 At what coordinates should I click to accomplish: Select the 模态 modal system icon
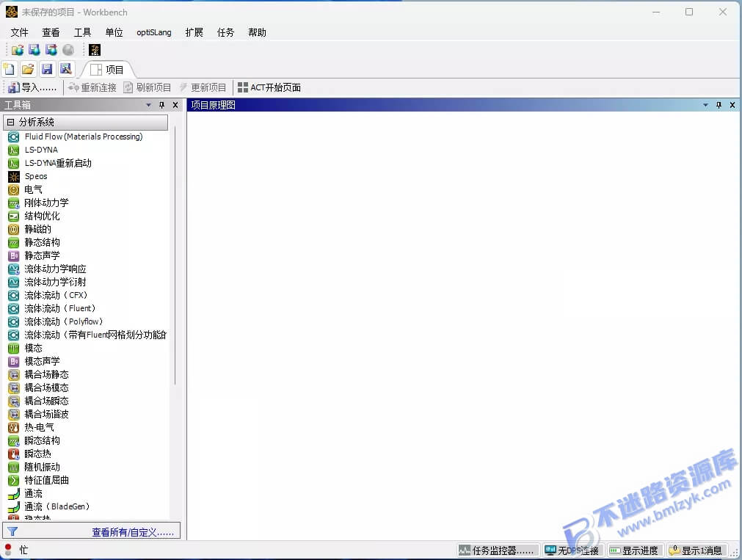[x=14, y=349]
